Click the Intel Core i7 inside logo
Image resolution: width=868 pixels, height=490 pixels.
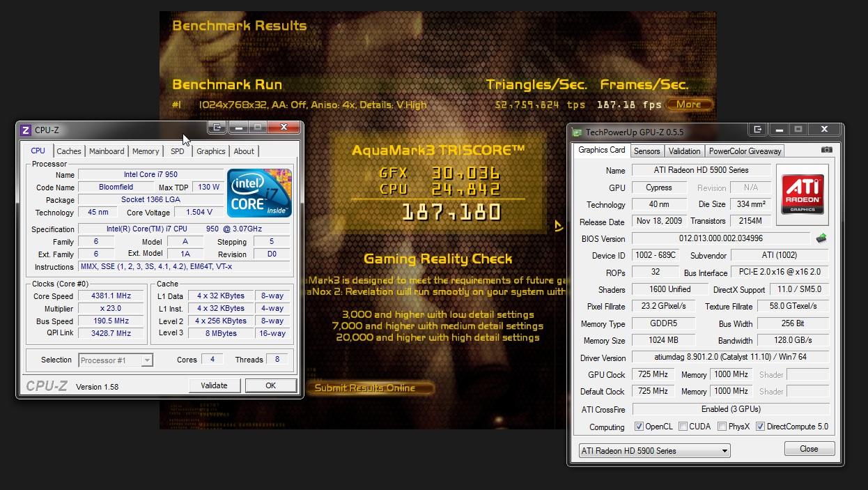coord(259,193)
